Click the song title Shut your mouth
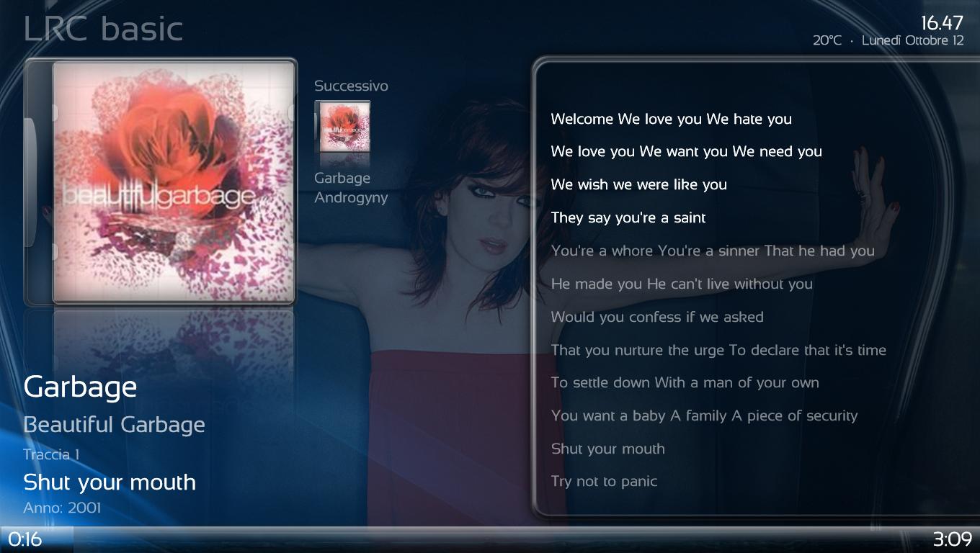980x553 pixels. (110, 482)
